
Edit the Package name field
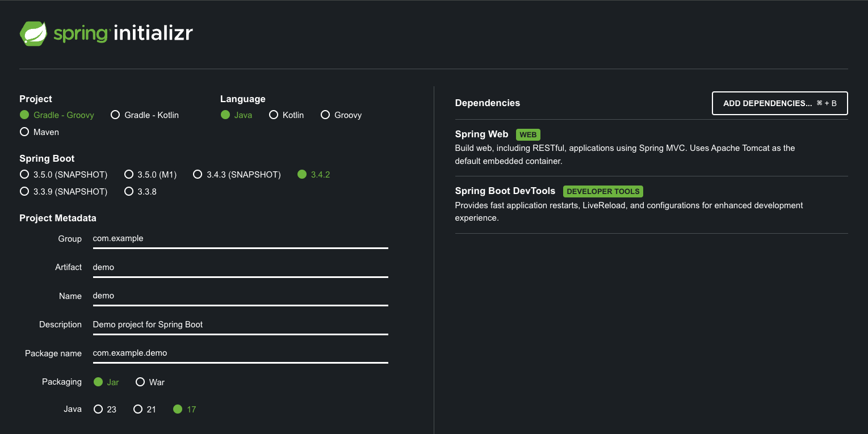click(x=240, y=353)
